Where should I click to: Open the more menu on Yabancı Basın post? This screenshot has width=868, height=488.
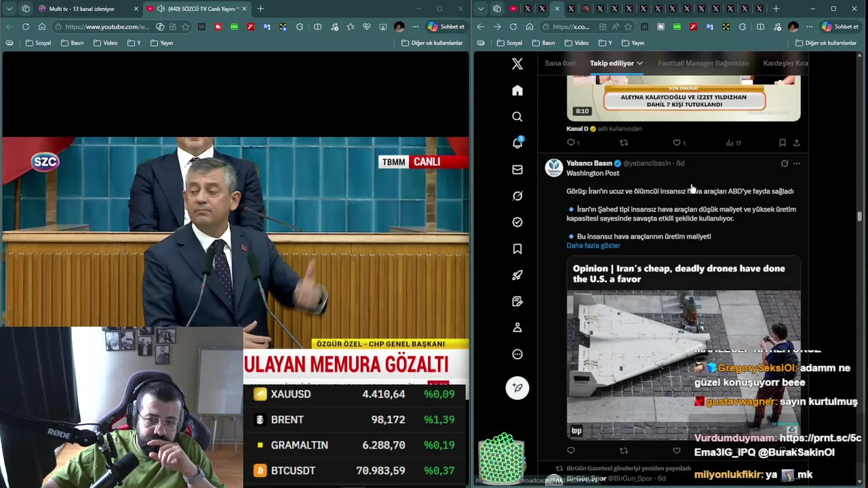pos(797,163)
